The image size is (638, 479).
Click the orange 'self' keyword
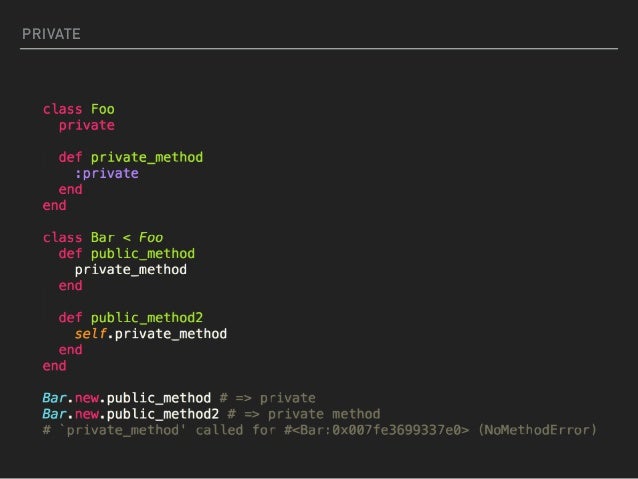pos(90,334)
